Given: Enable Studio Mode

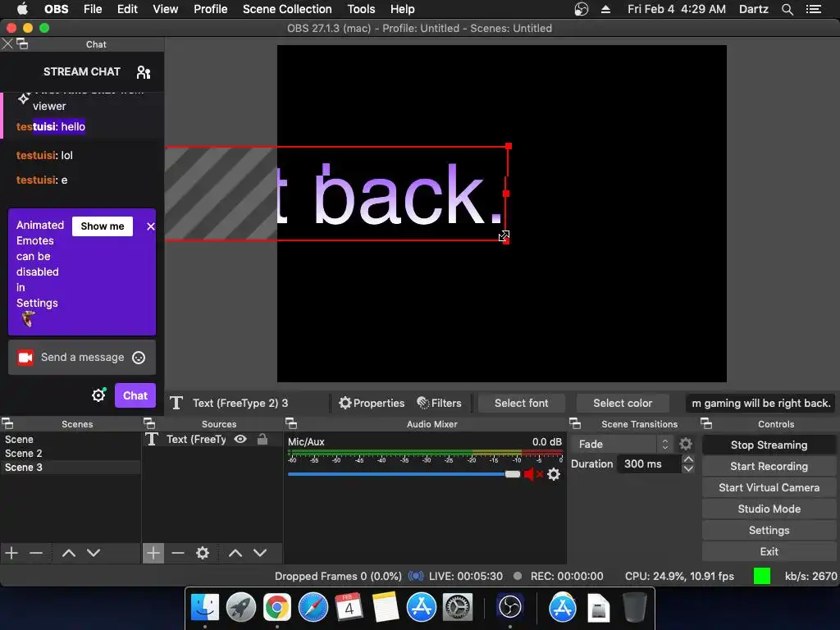Looking at the screenshot, I should 769,509.
